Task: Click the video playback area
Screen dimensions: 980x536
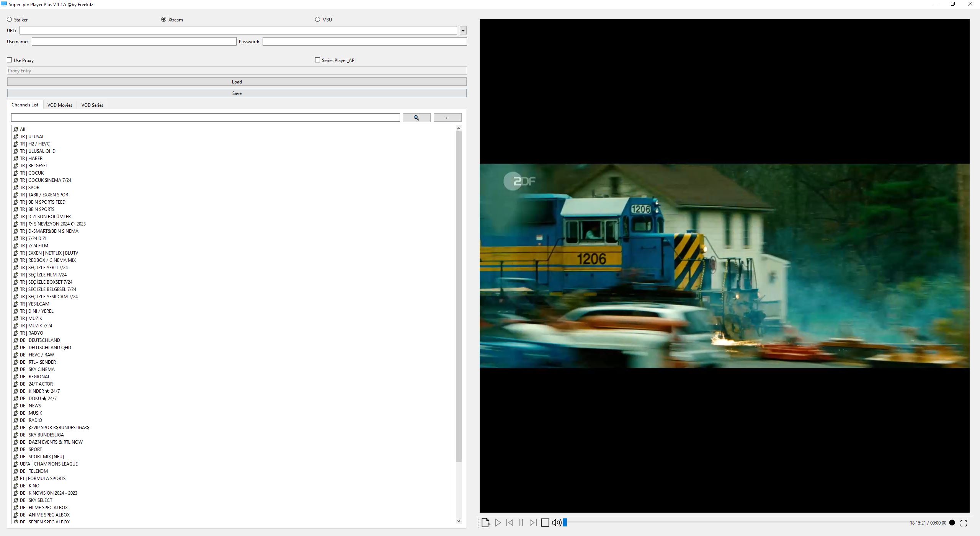Action: [x=724, y=266]
